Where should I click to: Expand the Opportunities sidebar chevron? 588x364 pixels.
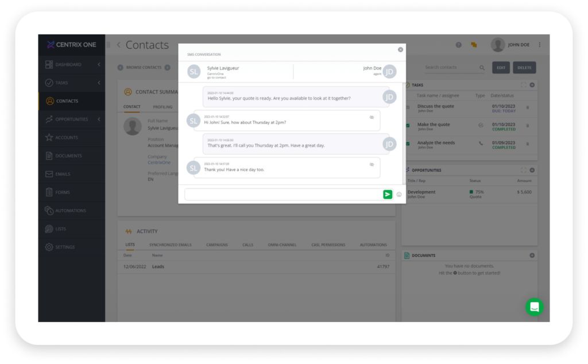pos(99,119)
